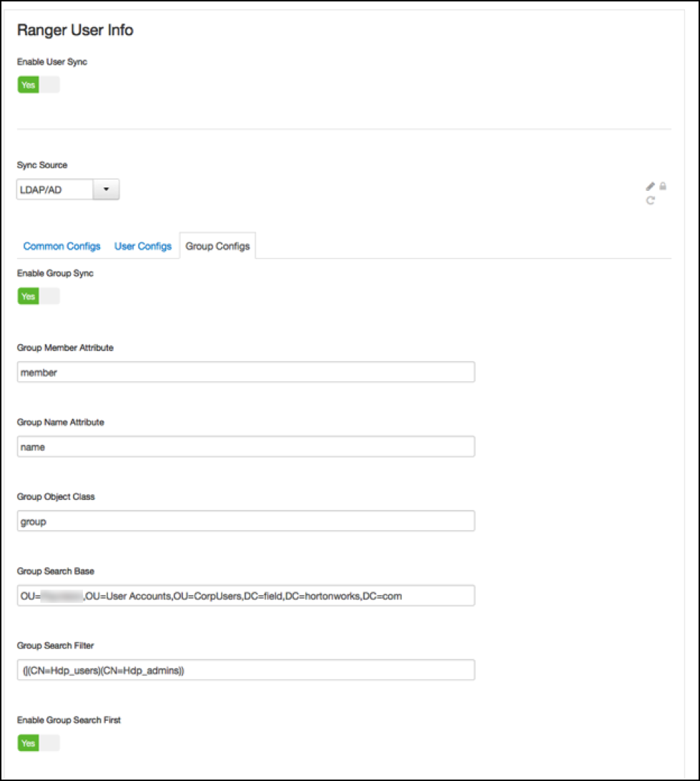This screenshot has width=700, height=781.
Task: Open the User Configs tab
Action: tap(143, 246)
